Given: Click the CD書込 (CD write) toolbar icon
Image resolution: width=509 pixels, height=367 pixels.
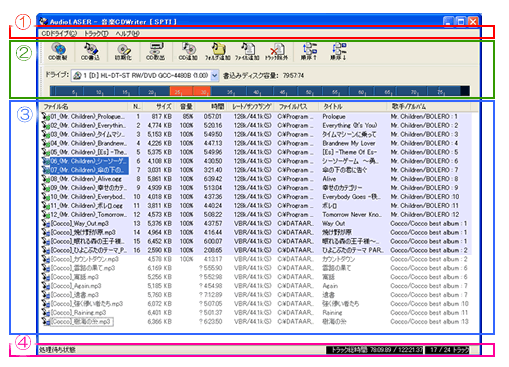Looking at the screenshot, I should [x=90, y=52].
